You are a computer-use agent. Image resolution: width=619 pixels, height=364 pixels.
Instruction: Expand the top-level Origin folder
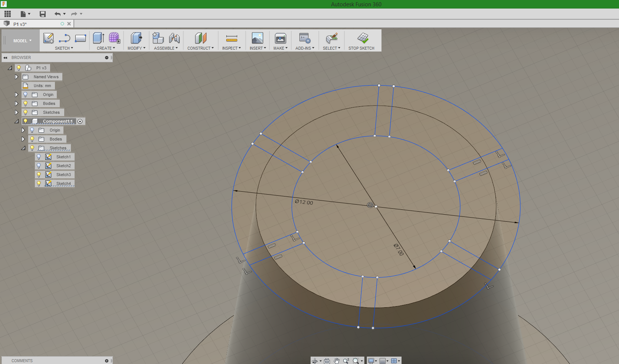[x=16, y=95]
